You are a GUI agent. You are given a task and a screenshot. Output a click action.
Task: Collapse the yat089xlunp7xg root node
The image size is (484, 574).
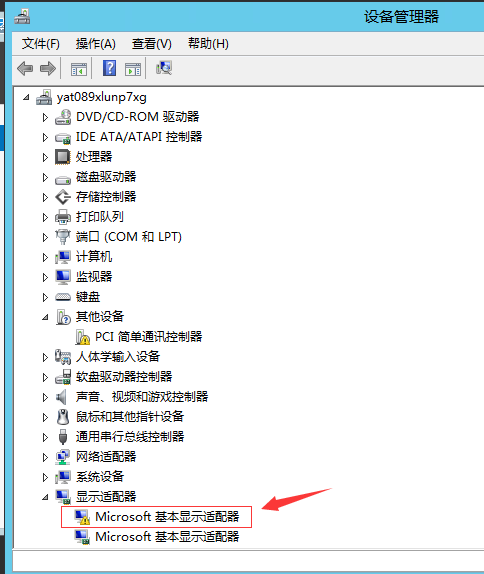26,97
